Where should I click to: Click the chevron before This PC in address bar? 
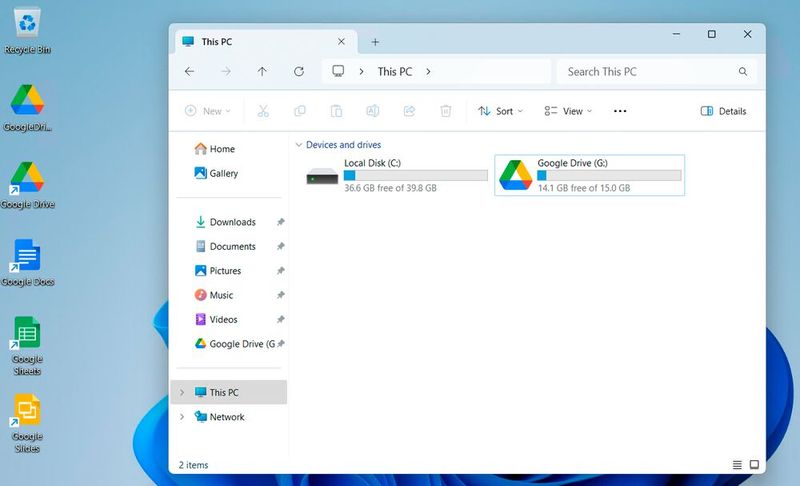(361, 71)
